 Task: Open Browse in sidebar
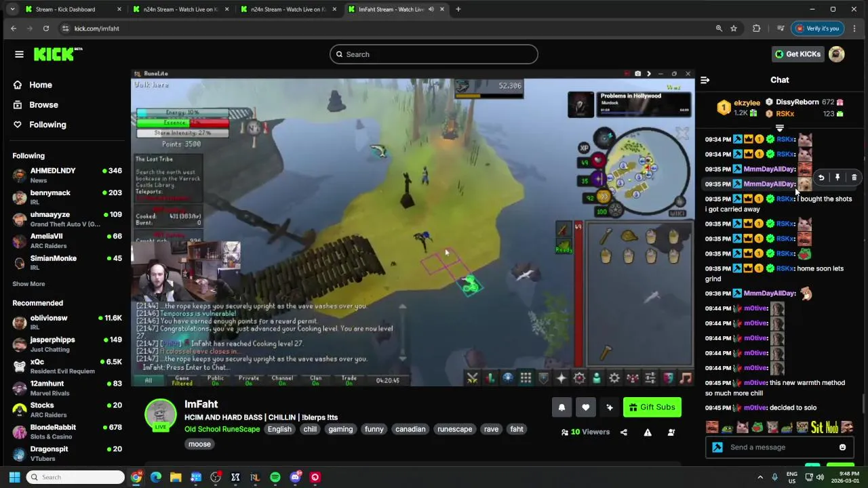pos(35,105)
